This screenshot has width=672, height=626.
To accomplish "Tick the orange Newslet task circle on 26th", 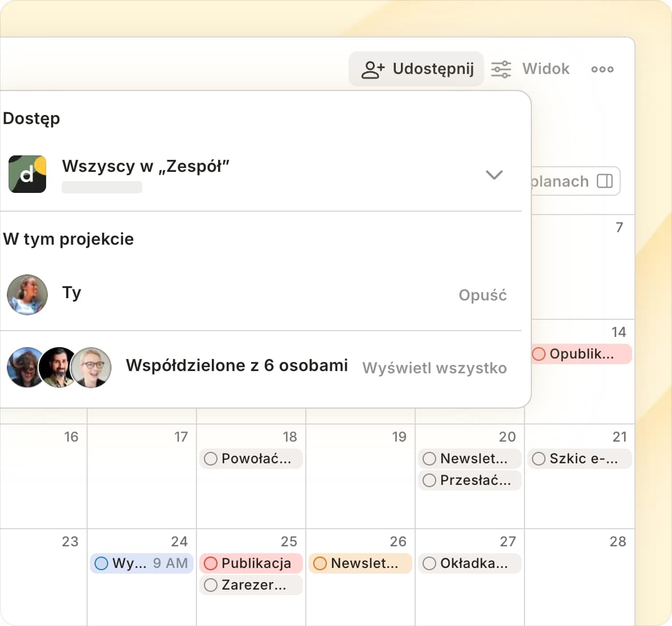I will [x=320, y=563].
